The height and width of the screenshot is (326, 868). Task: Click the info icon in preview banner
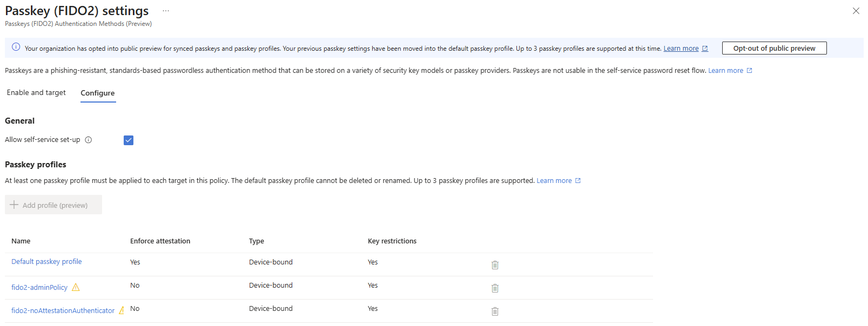[x=16, y=47]
